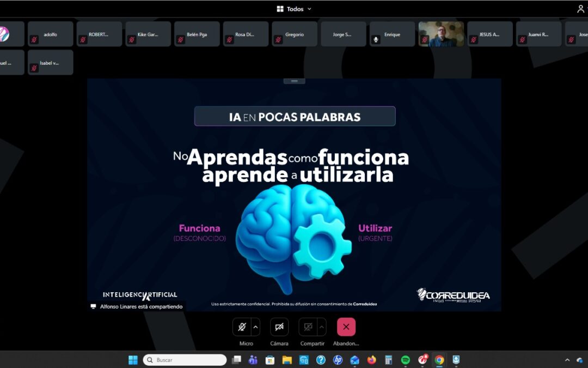The image size is (588, 368).
Task: Open the participants icon at top right
Action: point(580,9)
